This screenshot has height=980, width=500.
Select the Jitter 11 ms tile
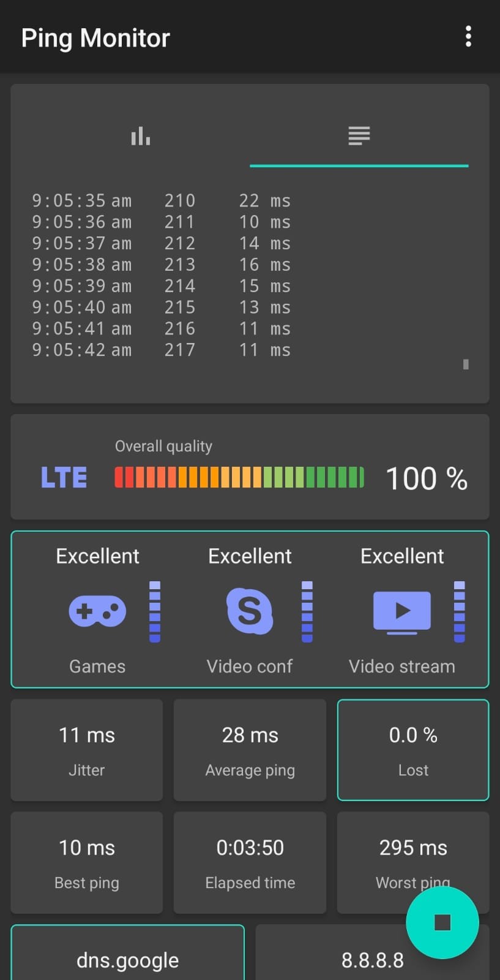click(x=87, y=750)
